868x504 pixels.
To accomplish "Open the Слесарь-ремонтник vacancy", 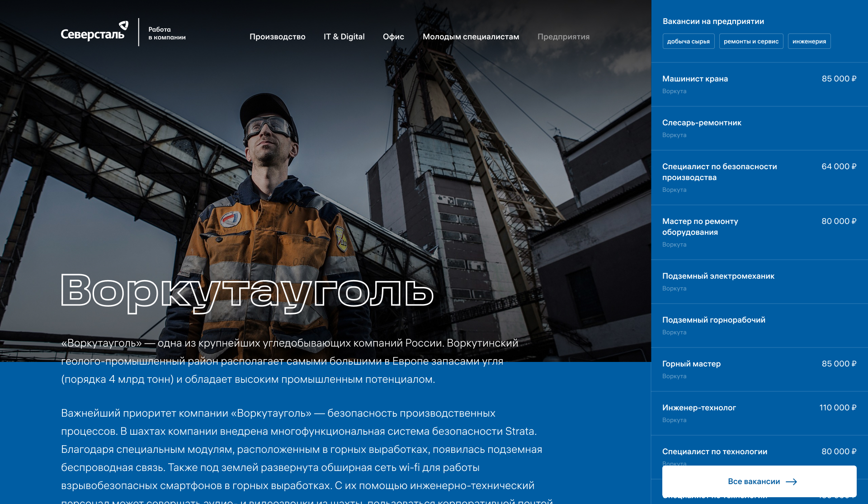I will (702, 123).
